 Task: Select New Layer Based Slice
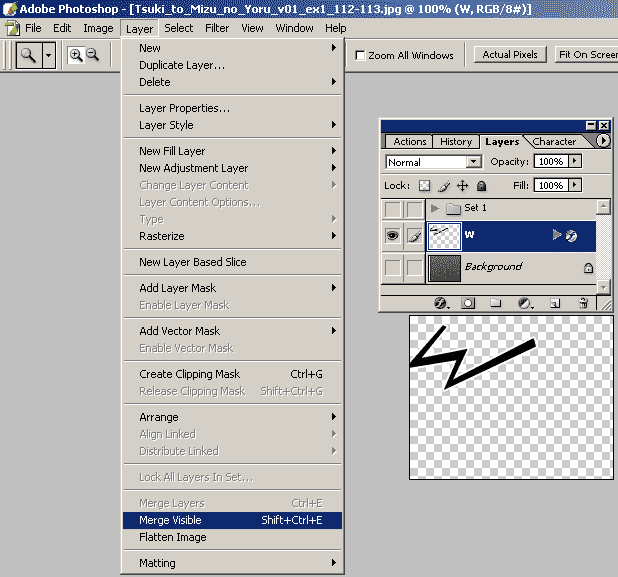pyautogui.click(x=232, y=262)
